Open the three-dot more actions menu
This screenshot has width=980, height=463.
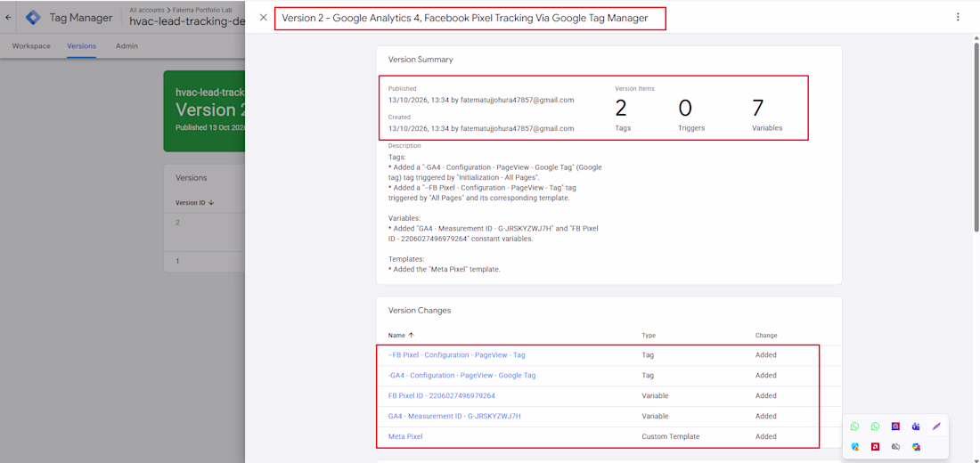958,18
